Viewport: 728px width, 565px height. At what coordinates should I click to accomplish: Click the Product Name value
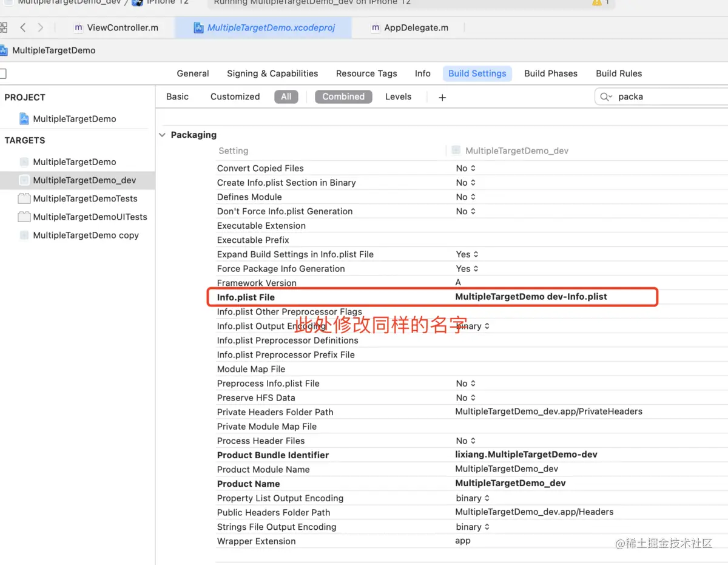510,484
